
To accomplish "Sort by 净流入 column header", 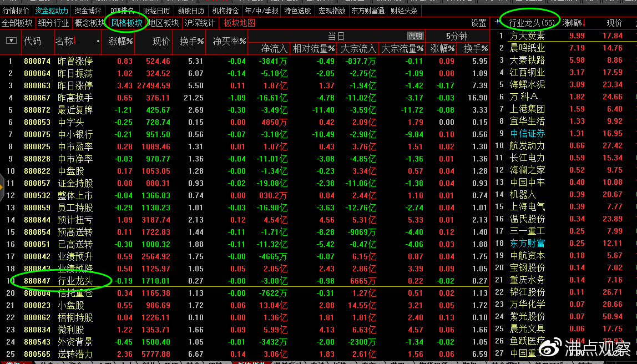I will pos(274,49).
